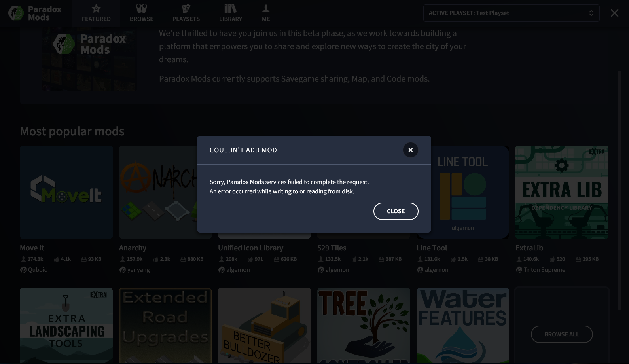
Task: Click the Paradox Mods banner image
Action: [x=90, y=59]
